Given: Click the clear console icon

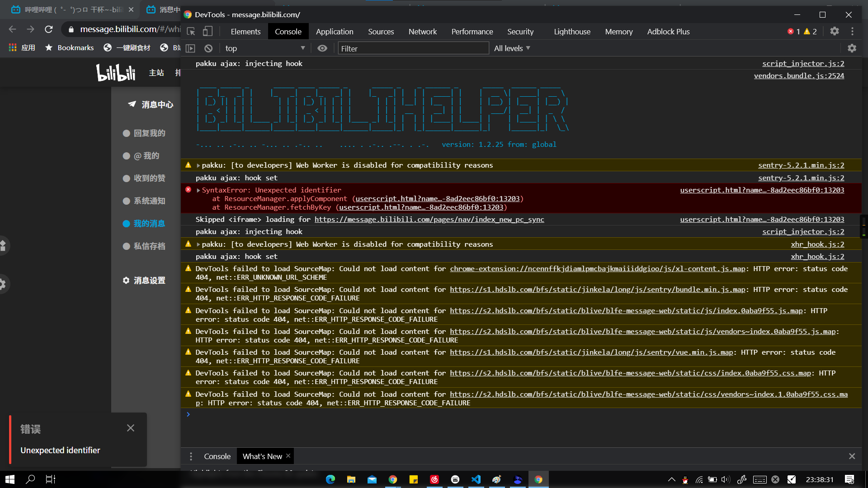Looking at the screenshot, I should pyautogui.click(x=208, y=48).
